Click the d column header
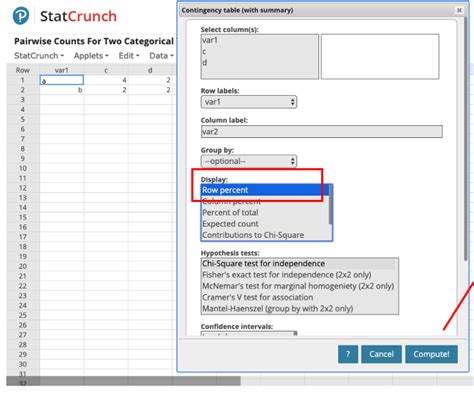 click(x=150, y=70)
